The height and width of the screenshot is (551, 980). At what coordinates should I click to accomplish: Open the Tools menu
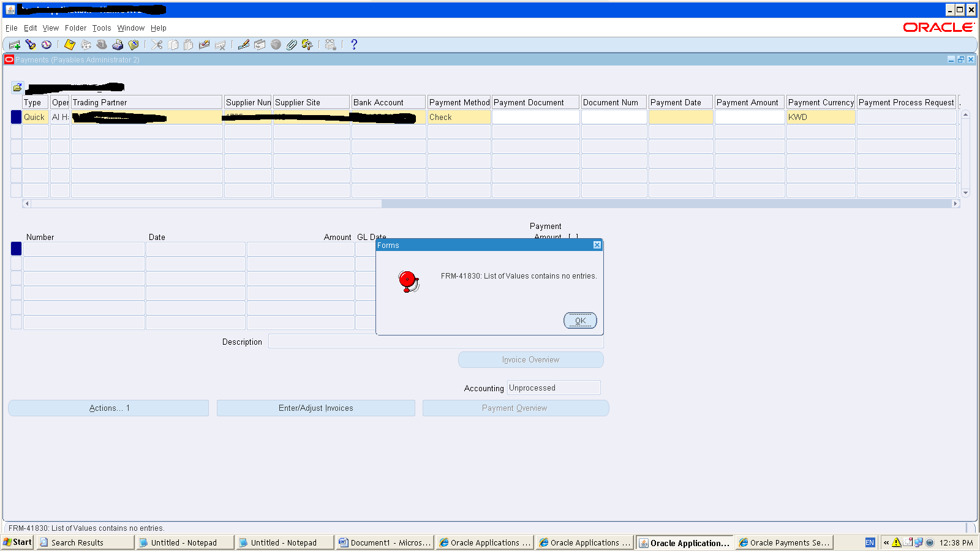(x=102, y=28)
